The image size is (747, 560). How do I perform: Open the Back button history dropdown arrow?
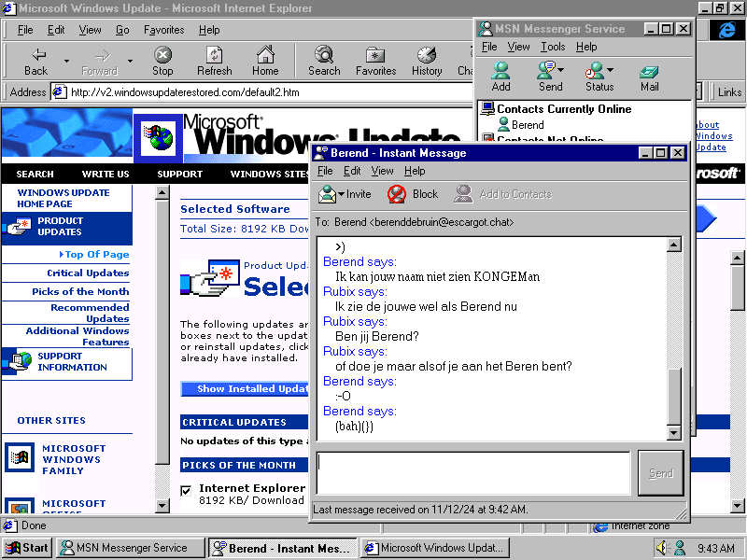pos(66,62)
